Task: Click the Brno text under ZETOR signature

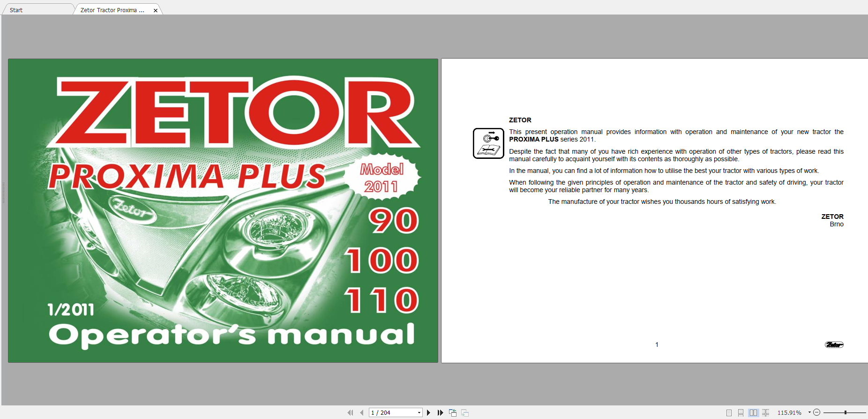Action: (837, 224)
